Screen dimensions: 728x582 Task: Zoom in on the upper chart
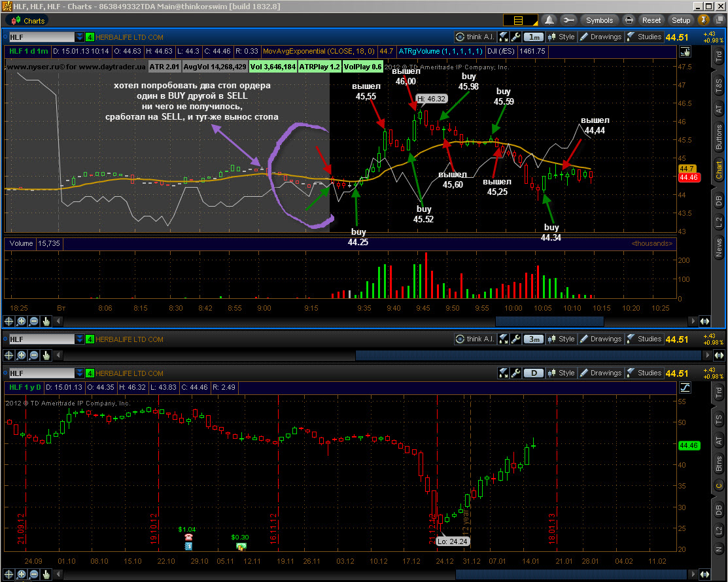coord(22,321)
